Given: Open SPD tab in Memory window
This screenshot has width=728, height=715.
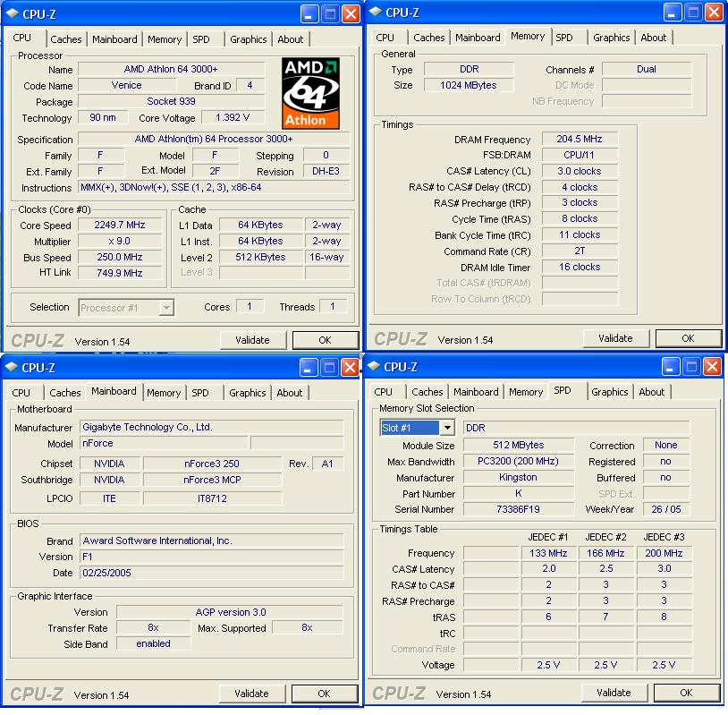Looking at the screenshot, I should point(564,38).
